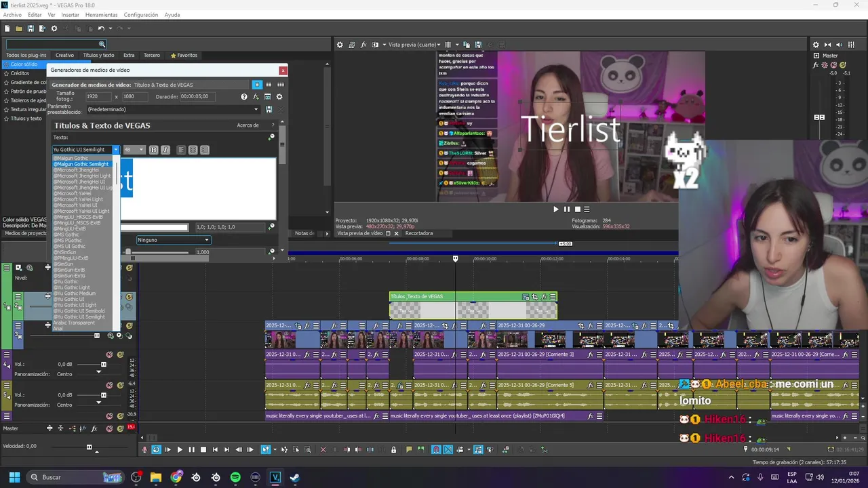Toggle automatic crossfades icon
Image resolution: width=868 pixels, height=488 pixels.
pyautogui.click(x=448, y=449)
